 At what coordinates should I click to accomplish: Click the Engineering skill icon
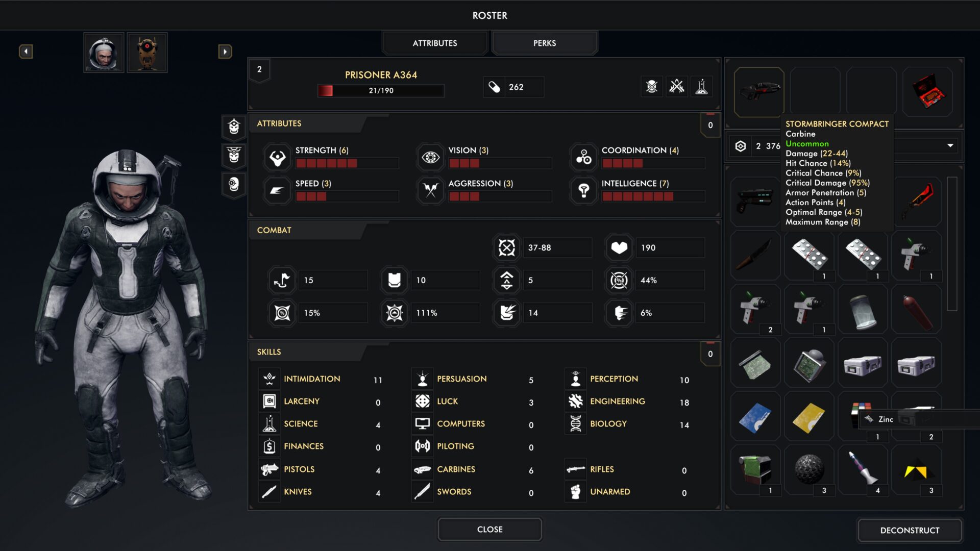[x=575, y=402]
